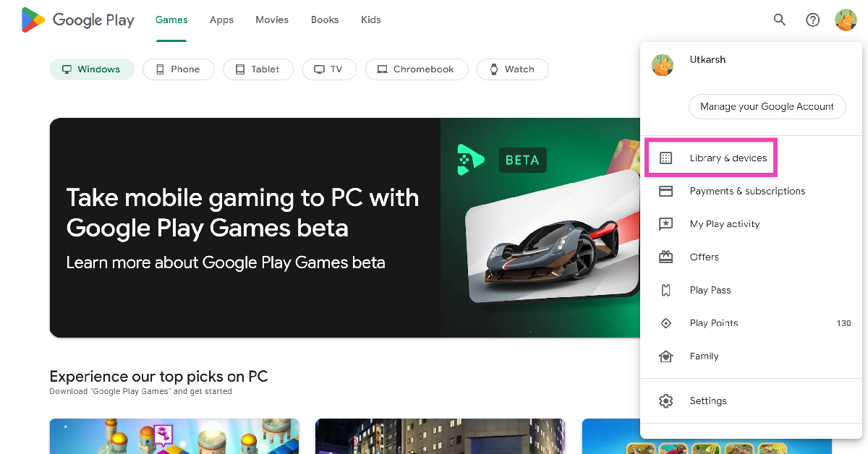Select the Chromebook device filter chip
868x454 pixels.
click(x=417, y=69)
